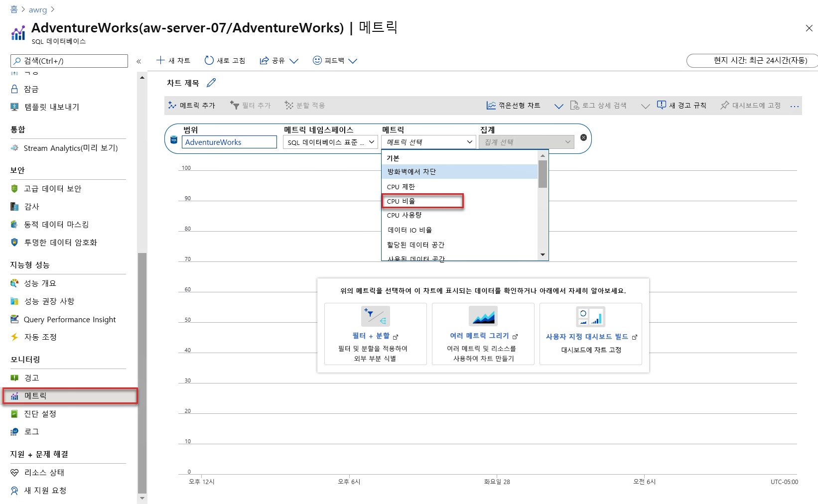Click the 리소스 상태 heart icon
This screenshot has width=818, height=504.
pos(14,472)
